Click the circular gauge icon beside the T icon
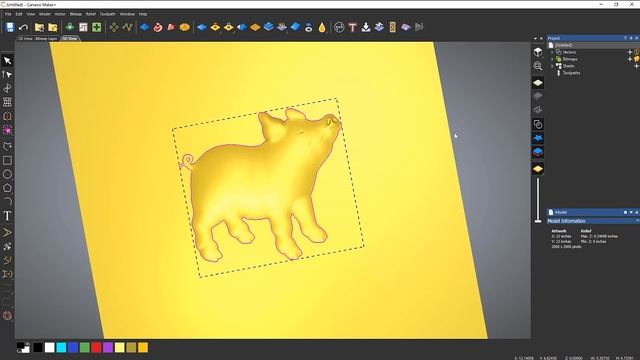640x360 pixels. point(339,27)
